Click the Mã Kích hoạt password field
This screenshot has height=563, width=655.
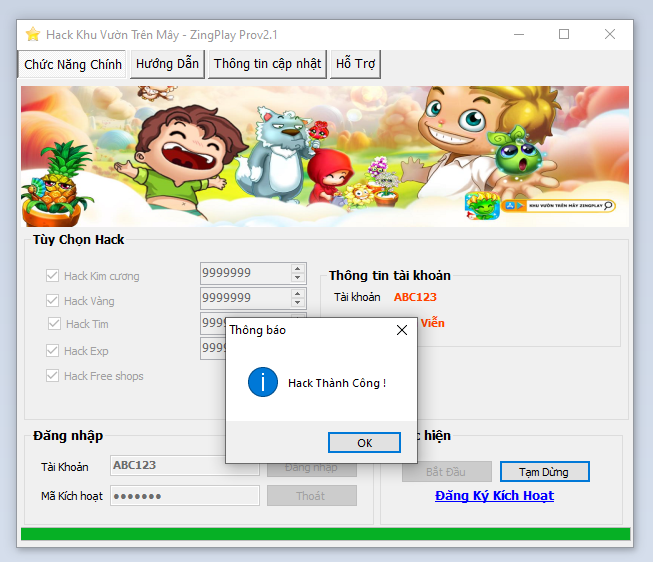click(185, 496)
